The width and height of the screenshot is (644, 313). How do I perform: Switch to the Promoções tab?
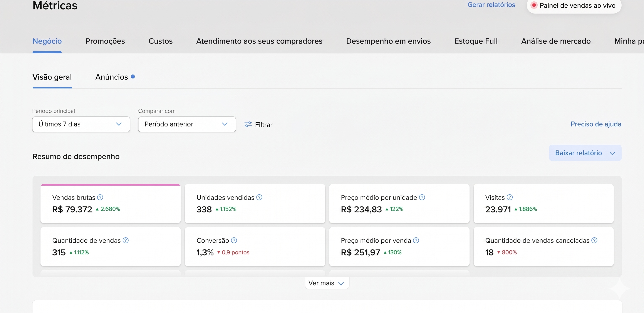(105, 41)
